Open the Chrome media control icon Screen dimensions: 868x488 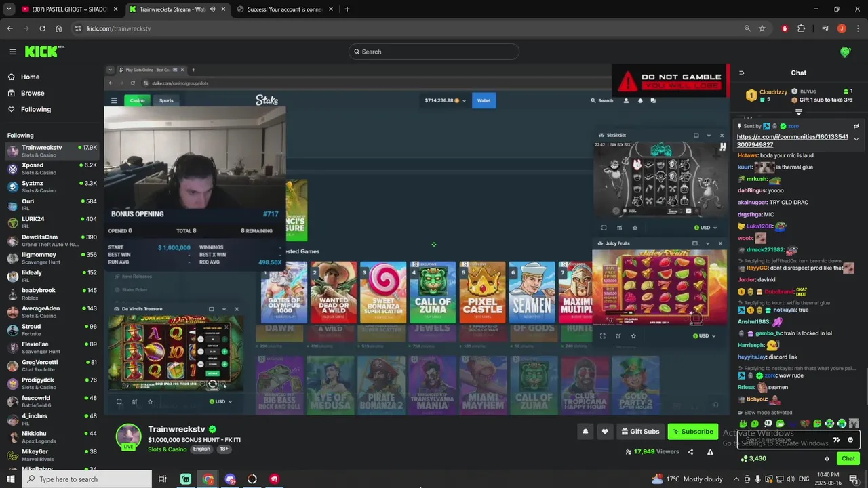click(825, 28)
